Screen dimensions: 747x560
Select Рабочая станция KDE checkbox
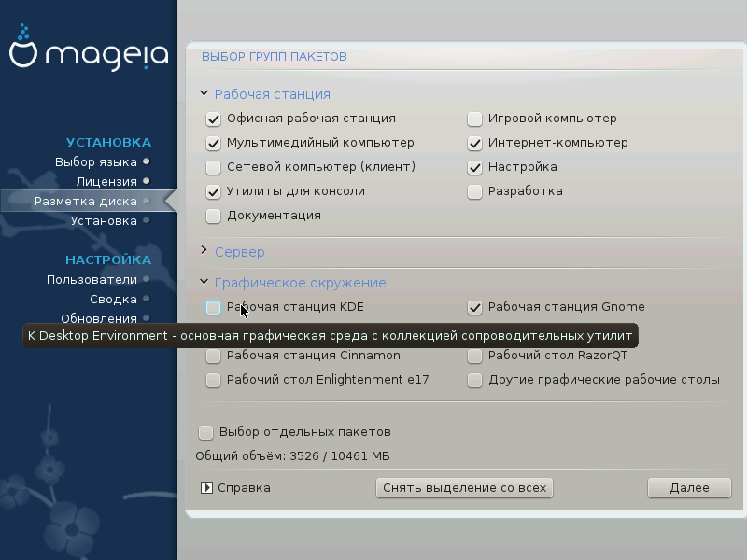[213, 307]
